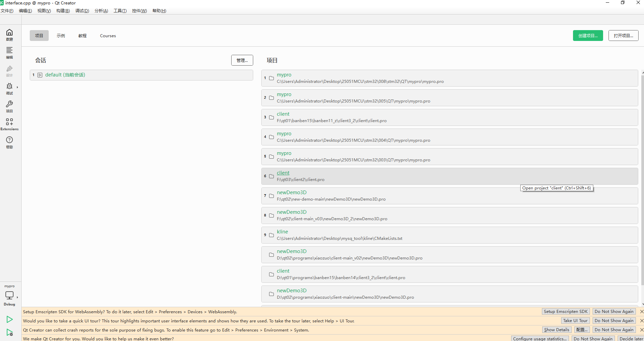The image size is (644, 341).
Task: Open Help (帮助) mode in sidebar
Action: click(x=9, y=142)
